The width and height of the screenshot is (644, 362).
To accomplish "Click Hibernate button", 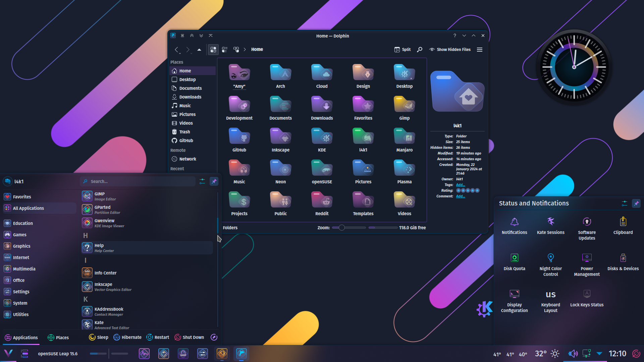I will click(127, 337).
